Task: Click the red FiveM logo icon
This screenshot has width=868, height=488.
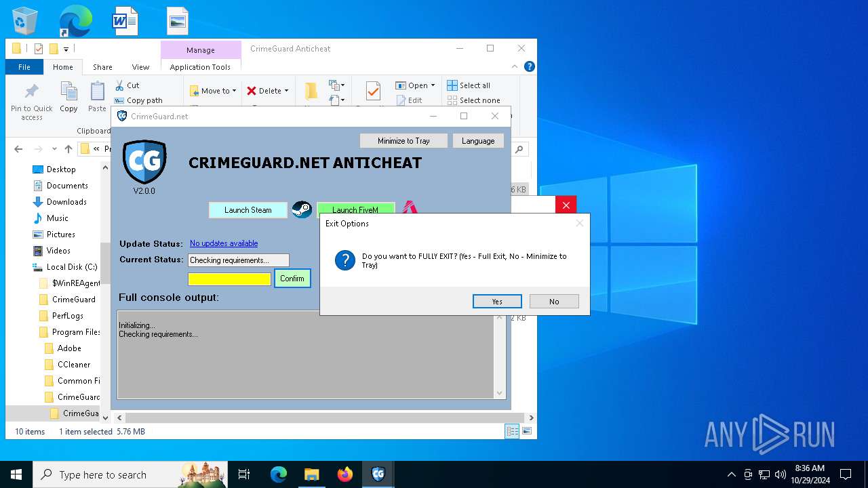Action: tap(409, 207)
